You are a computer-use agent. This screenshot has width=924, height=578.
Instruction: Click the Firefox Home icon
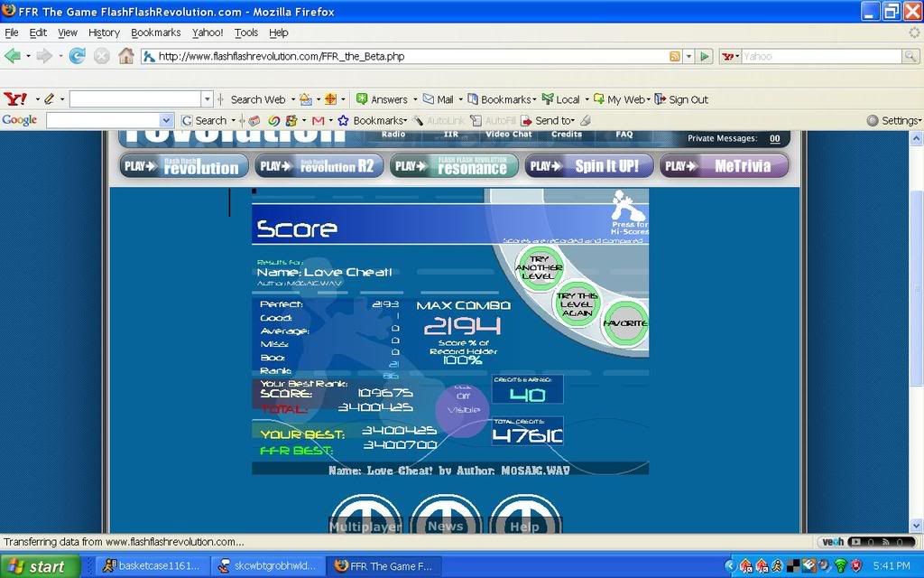pos(126,56)
